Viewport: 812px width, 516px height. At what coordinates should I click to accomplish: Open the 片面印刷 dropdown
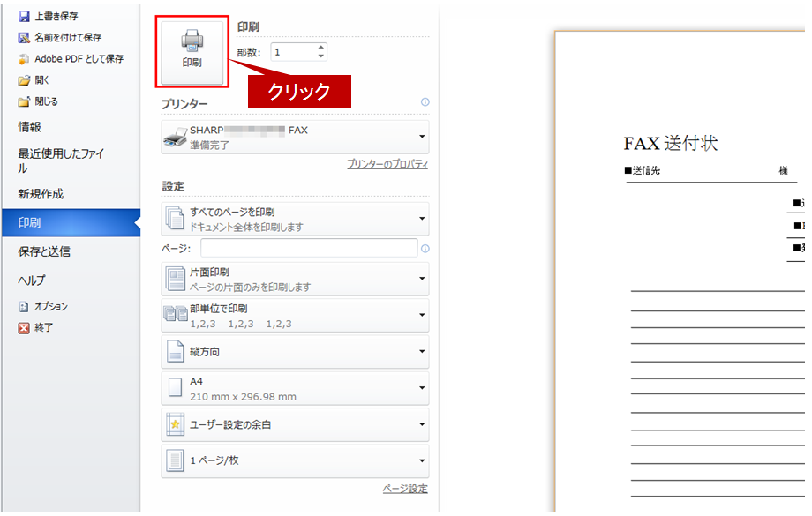[295, 279]
